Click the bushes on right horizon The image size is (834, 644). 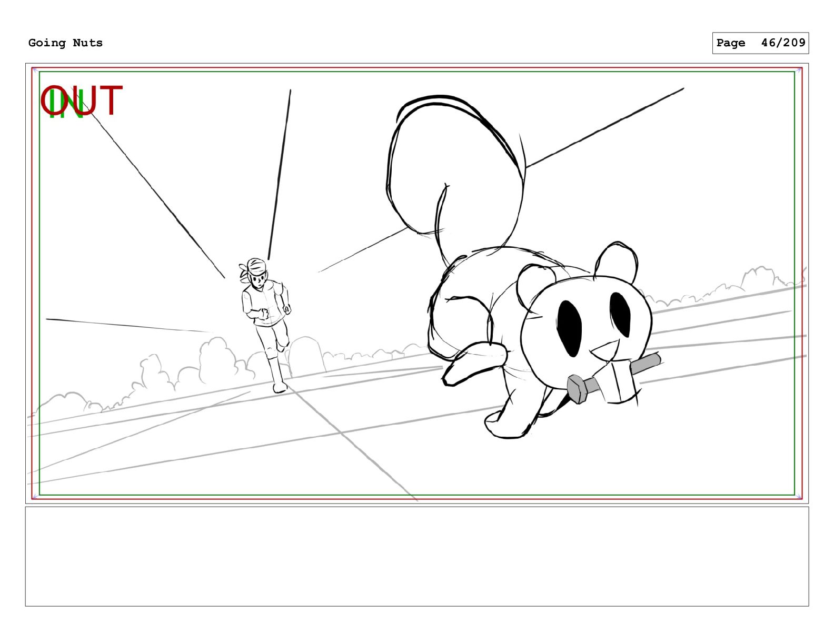pyautogui.click(x=727, y=289)
